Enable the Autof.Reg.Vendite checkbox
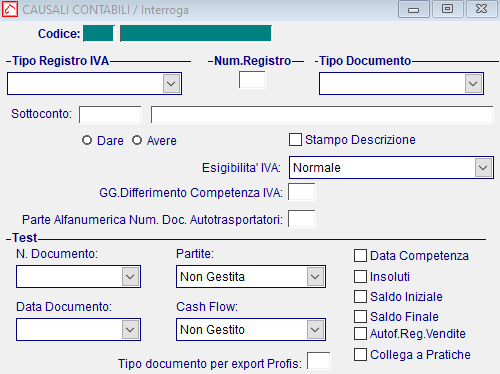 pos(360,333)
